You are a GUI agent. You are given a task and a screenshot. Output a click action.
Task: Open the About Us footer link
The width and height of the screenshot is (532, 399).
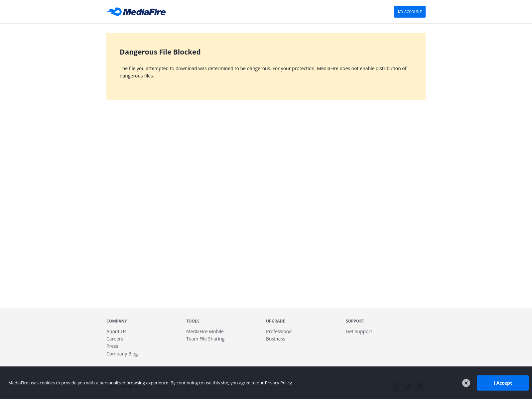click(116, 332)
